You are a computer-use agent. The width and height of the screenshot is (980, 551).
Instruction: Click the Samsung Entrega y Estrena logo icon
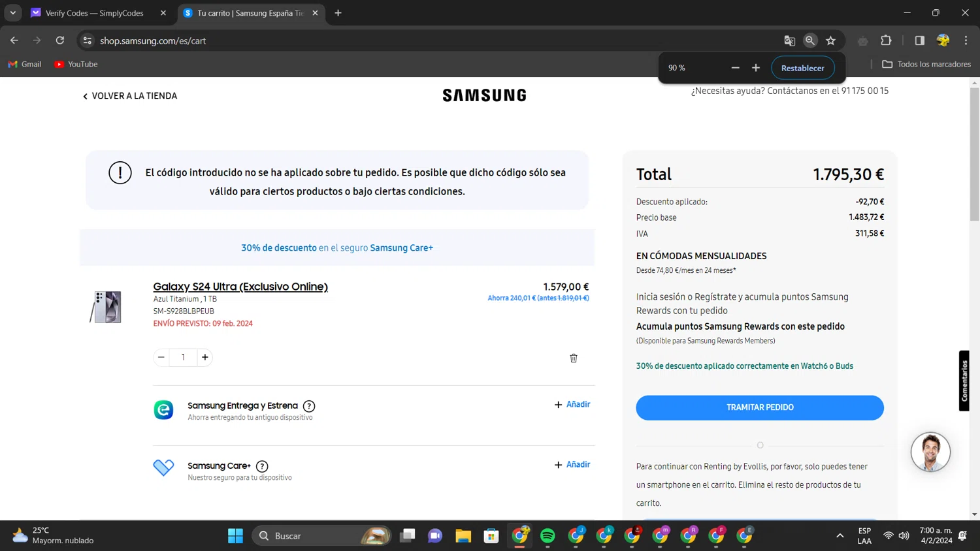[163, 410]
